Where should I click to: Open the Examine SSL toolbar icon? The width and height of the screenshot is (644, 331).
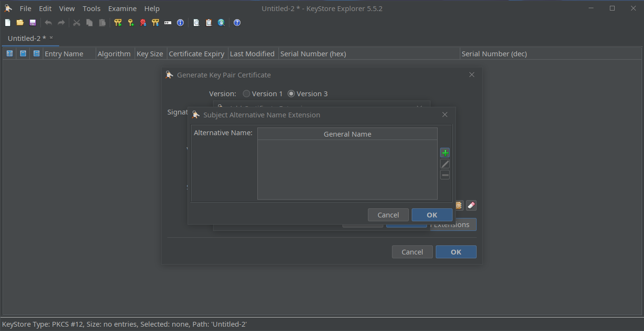coord(221,23)
